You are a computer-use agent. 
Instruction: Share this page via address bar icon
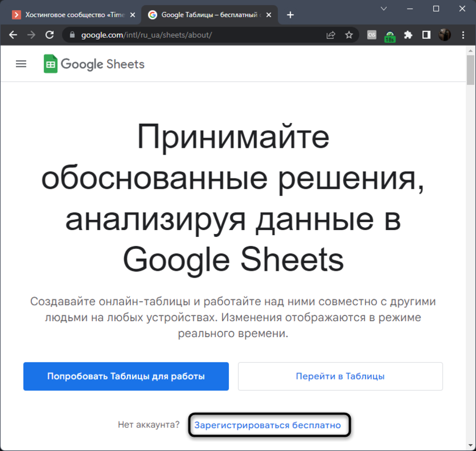[331, 35]
